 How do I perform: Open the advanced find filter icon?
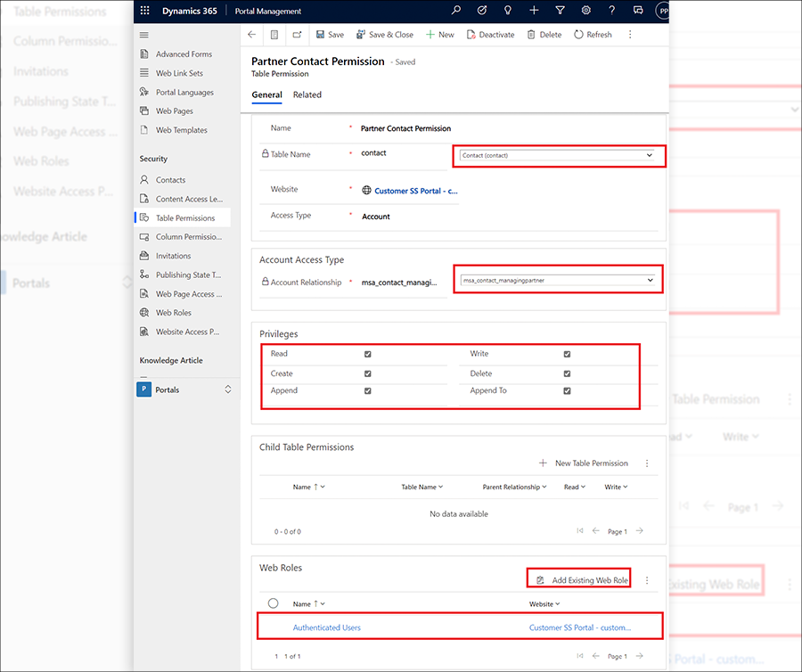tap(561, 11)
